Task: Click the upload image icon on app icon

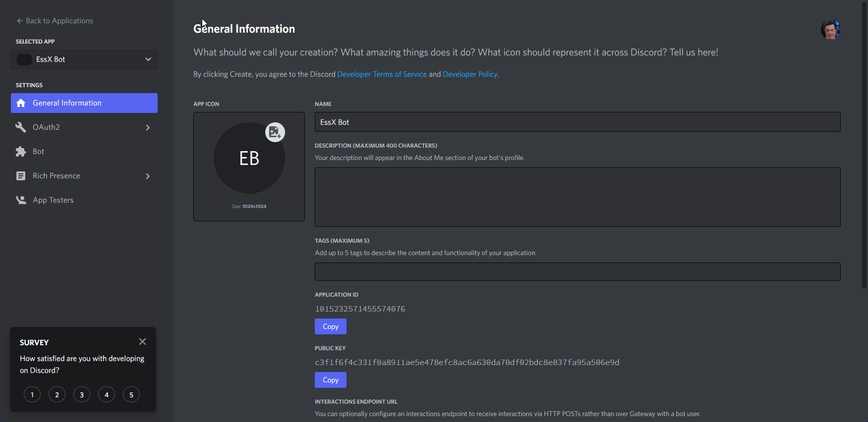Action: 275,132
